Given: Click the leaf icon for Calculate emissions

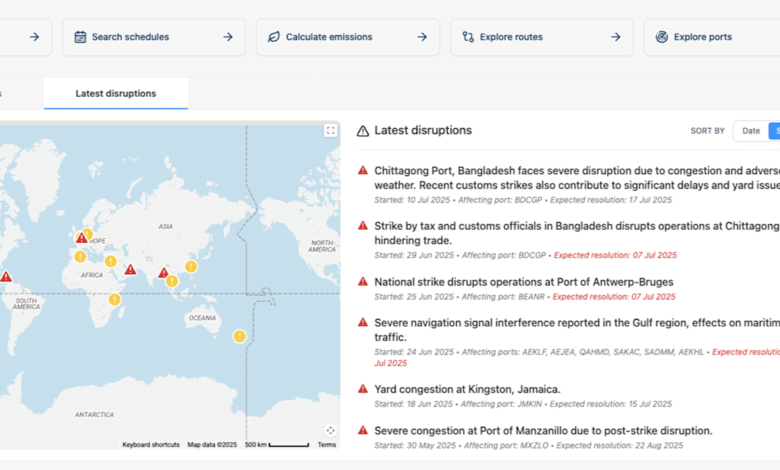Looking at the screenshot, I should (x=274, y=37).
